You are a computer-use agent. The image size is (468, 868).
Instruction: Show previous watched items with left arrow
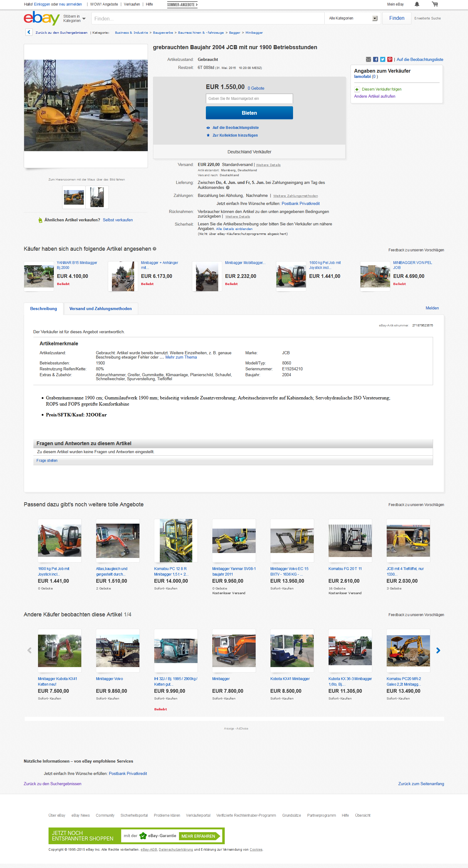(29, 650)
